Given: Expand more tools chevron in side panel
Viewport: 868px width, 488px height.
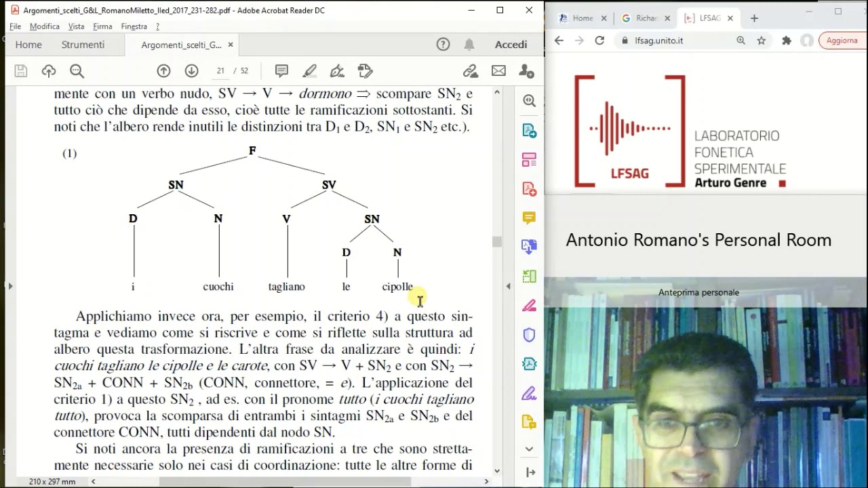Looking at the screenshot, I should pos(530,449).
